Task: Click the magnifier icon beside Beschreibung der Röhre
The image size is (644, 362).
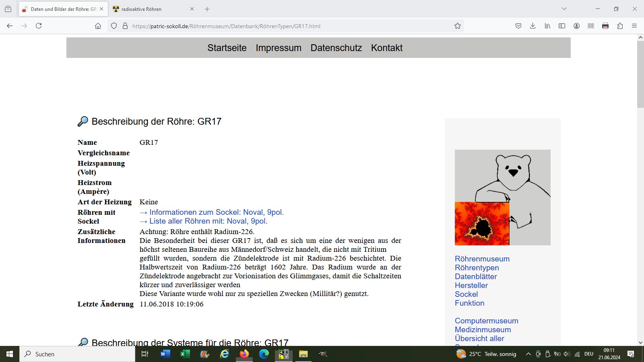Action: [83, 121]
